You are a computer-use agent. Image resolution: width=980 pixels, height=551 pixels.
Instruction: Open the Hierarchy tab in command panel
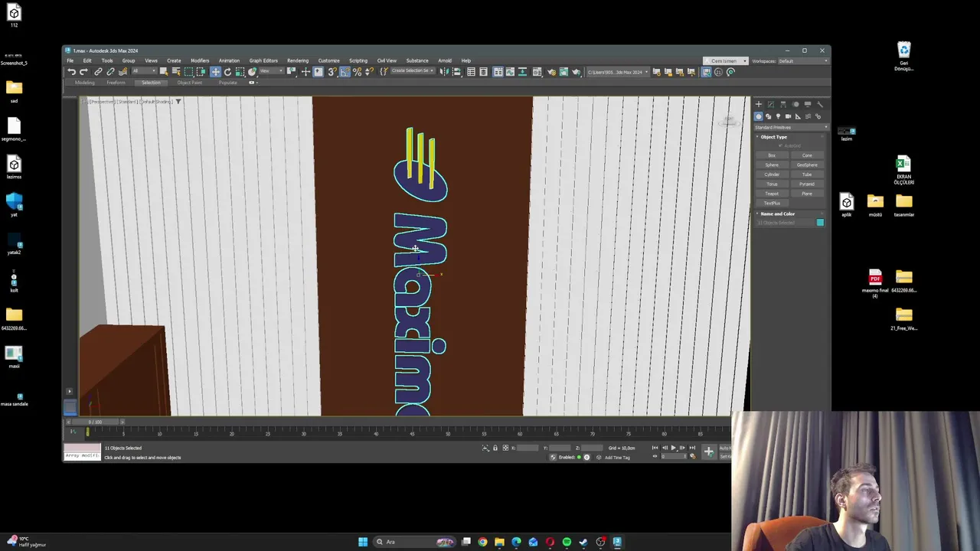pos(783,104)
